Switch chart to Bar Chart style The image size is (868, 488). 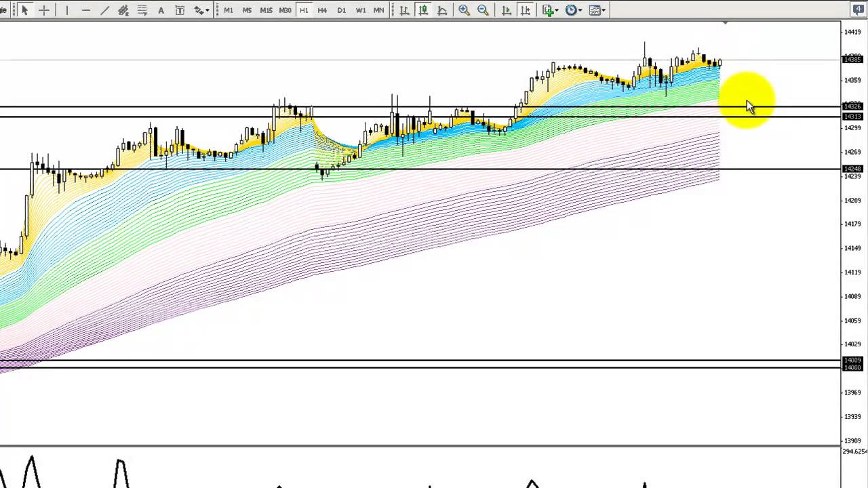click(404, 10)
